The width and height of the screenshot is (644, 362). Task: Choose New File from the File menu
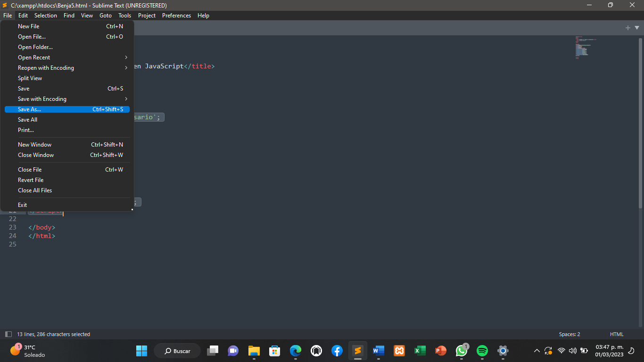click(x=67, y=26)
